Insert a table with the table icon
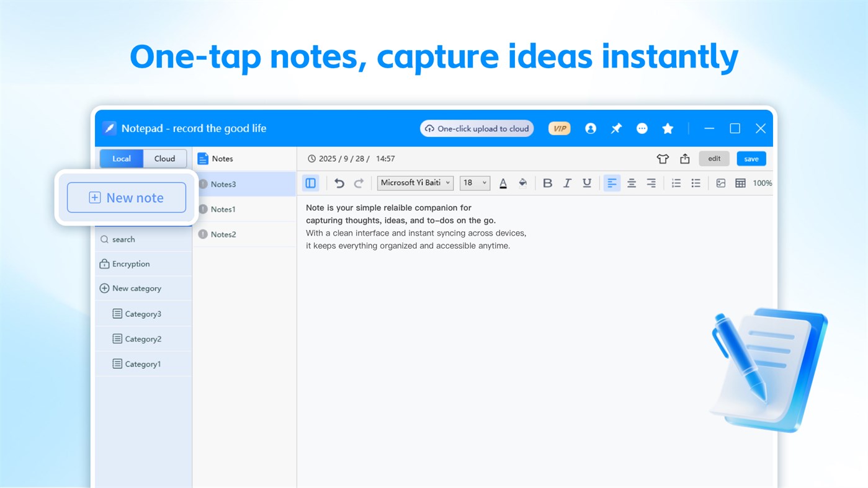The width and height of the screenshot is (868, 488). pos(740,182)
